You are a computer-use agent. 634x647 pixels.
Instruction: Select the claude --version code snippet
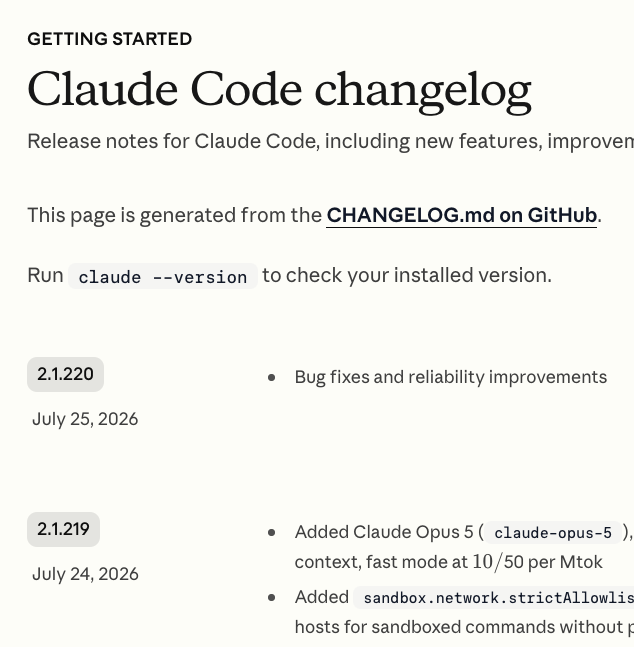pos(163,276)
